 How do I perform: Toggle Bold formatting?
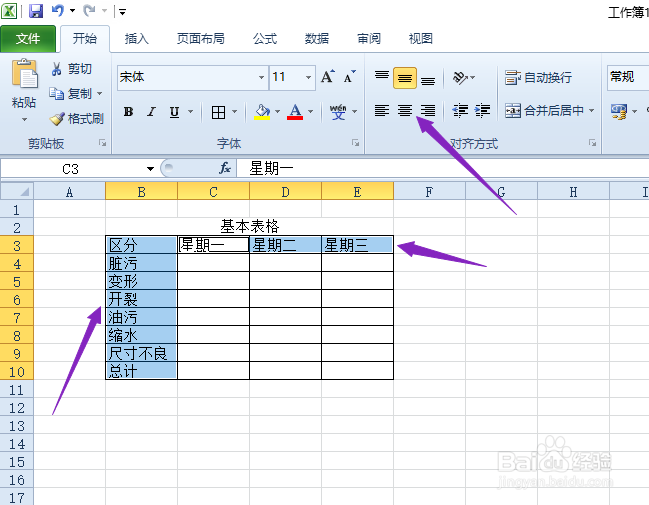[x=128, y=112]
